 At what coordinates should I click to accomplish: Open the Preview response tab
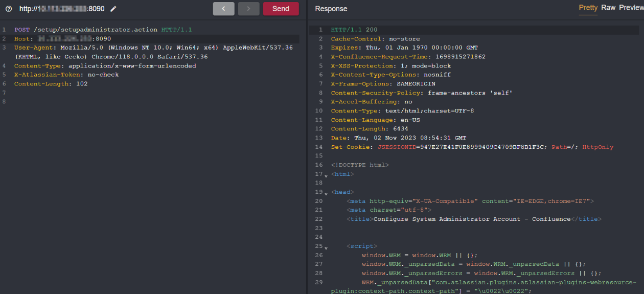point(631,8)
